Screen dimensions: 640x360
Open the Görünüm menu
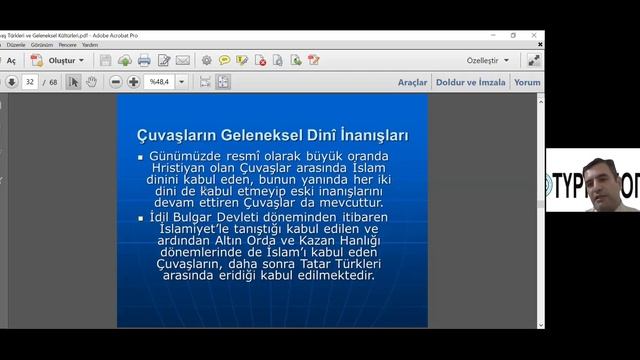(x=42, y=45)
